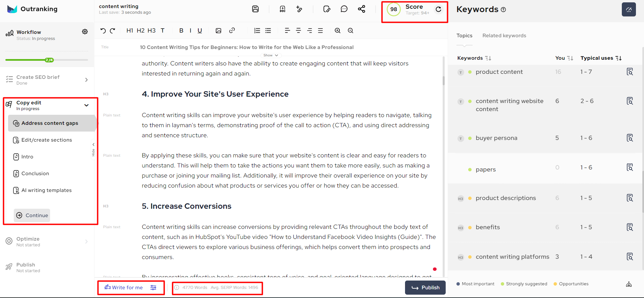This screenshot has width=644, height=298.
Task: Open the comments chat icon
Action: [x=344, y=9]
